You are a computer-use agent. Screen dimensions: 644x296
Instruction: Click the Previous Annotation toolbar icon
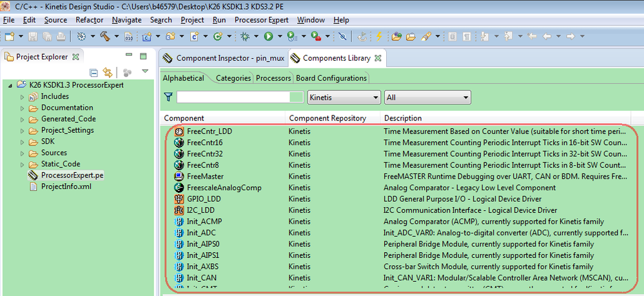point(509,37)
